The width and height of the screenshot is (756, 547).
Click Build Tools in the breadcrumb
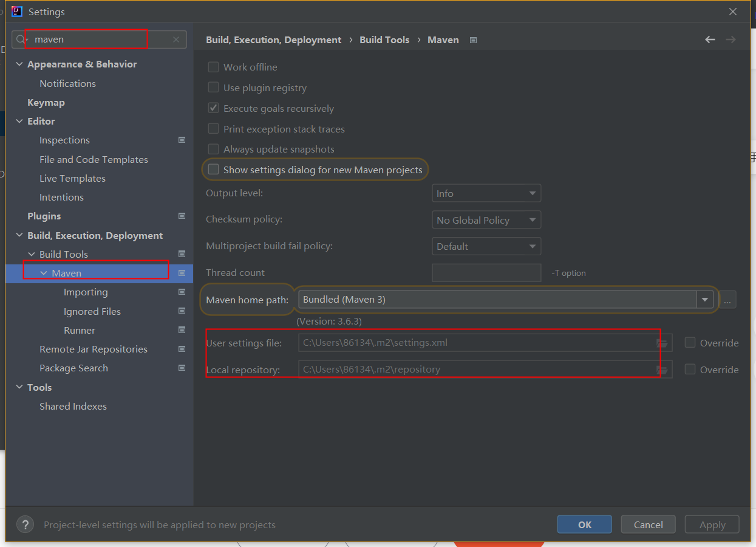[x=384, y=40]
